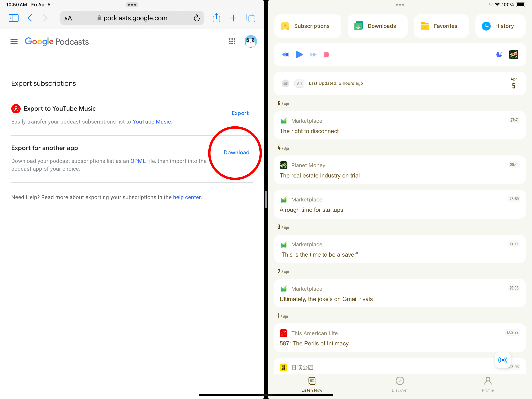The image size is (532, 399).
Task: Toggle the played-episodes filter icon
Action: [285, 84]
